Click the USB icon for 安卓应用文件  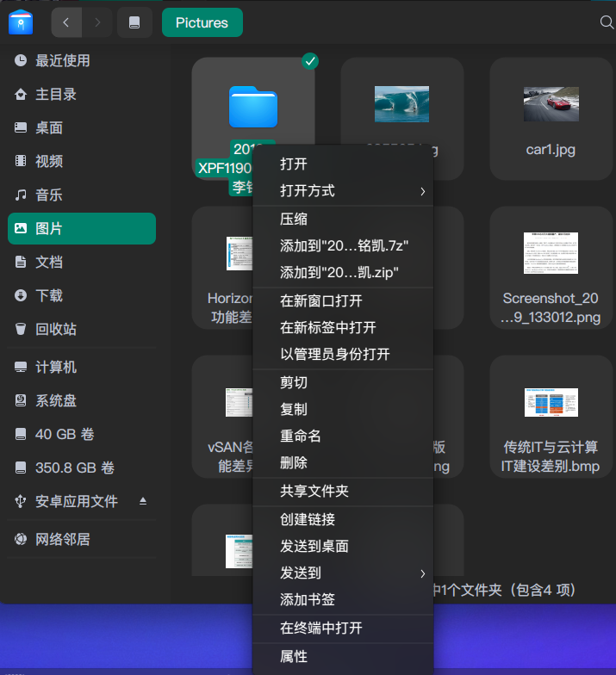[21, 501]
